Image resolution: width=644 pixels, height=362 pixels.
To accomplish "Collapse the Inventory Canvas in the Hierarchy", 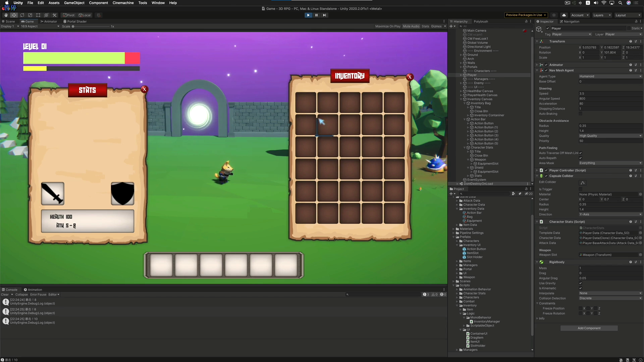I will (462, 99).
